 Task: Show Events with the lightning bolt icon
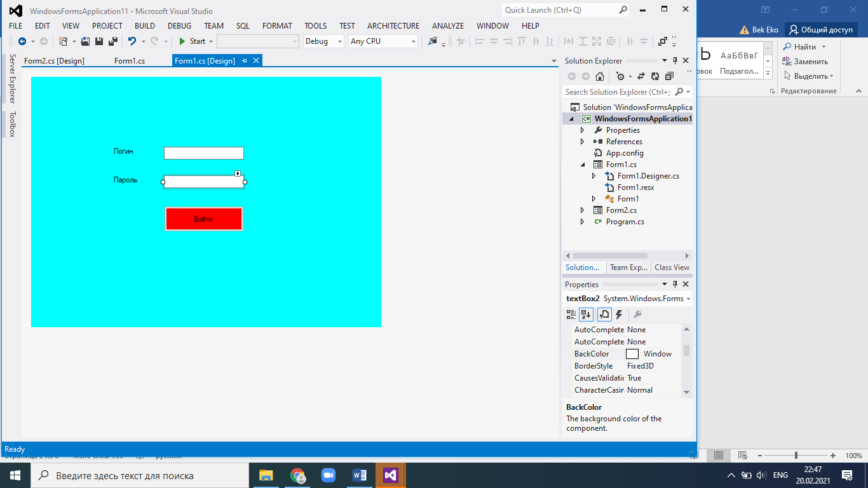pos(619,315)
